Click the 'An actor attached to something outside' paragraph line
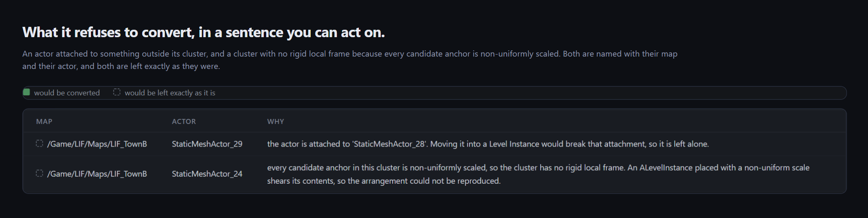The image size is (868, 218). pyautogui.click(x=350, y=54)
